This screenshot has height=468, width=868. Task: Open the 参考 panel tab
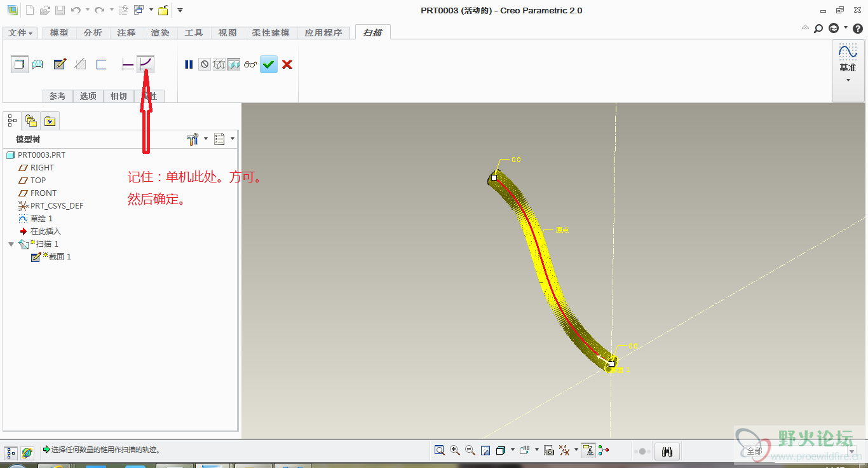58,96
